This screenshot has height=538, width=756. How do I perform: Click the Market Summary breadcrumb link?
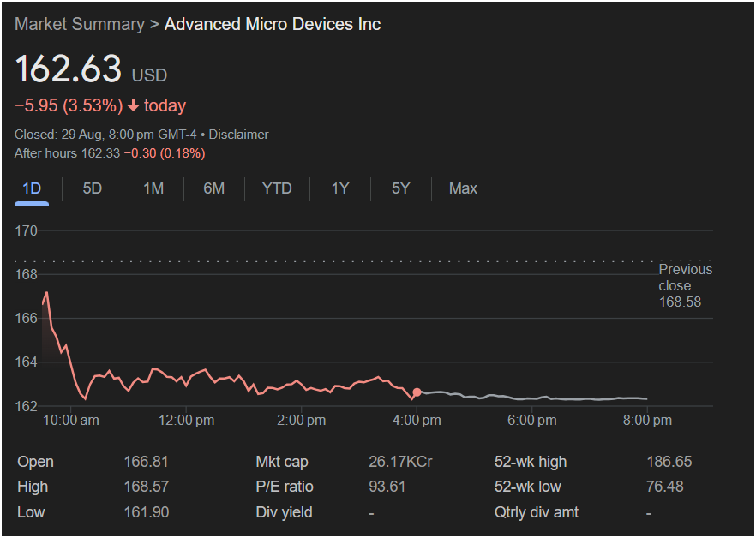pos(79,24)
